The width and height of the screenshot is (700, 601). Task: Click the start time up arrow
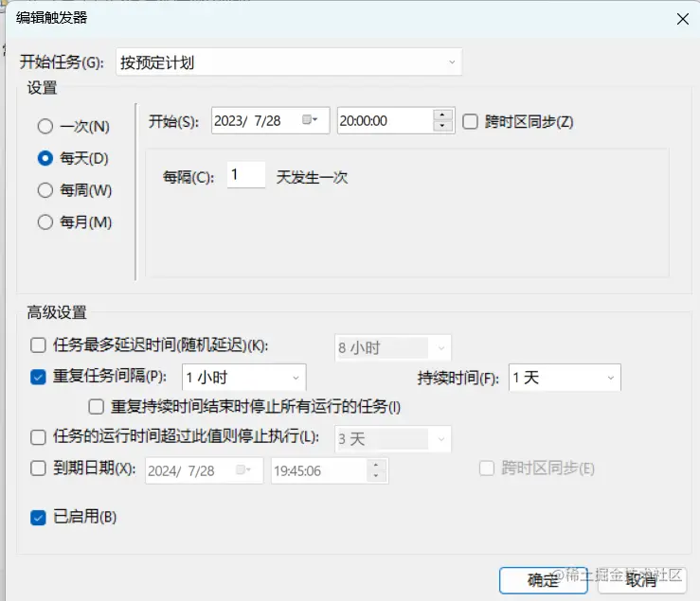(442, 115)
